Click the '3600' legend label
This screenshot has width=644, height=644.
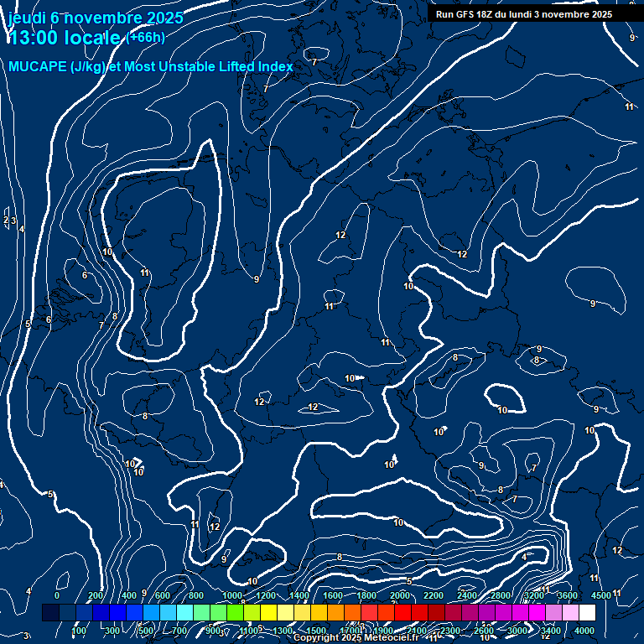[x=568, y=595]
